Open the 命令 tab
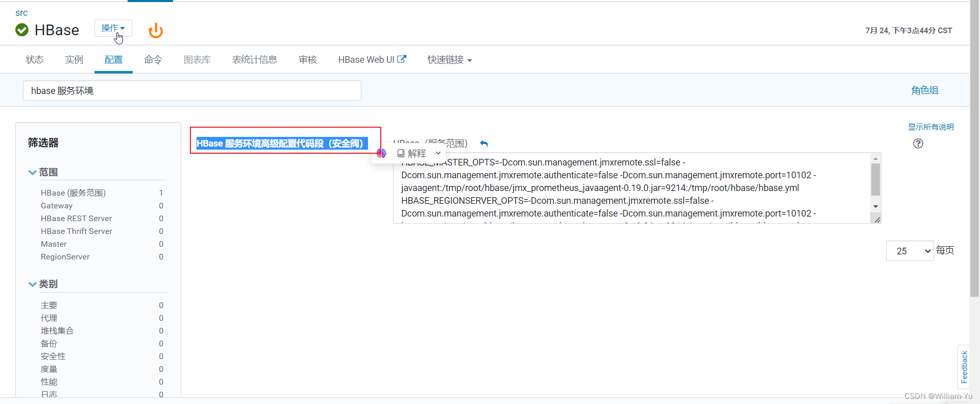 pos(153,60)
